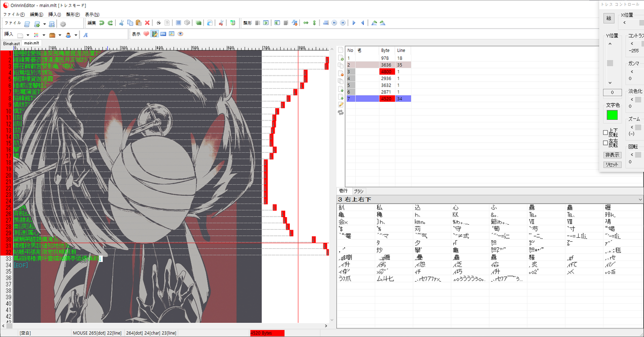The height and width of the screenshot is (337, 644).
Task: Click the 淡色化 slider left arrow
Action: [x=631, y=100]
